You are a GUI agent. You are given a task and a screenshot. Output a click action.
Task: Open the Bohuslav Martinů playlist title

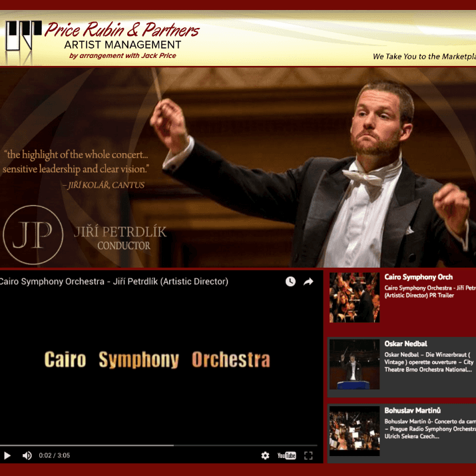412,411
